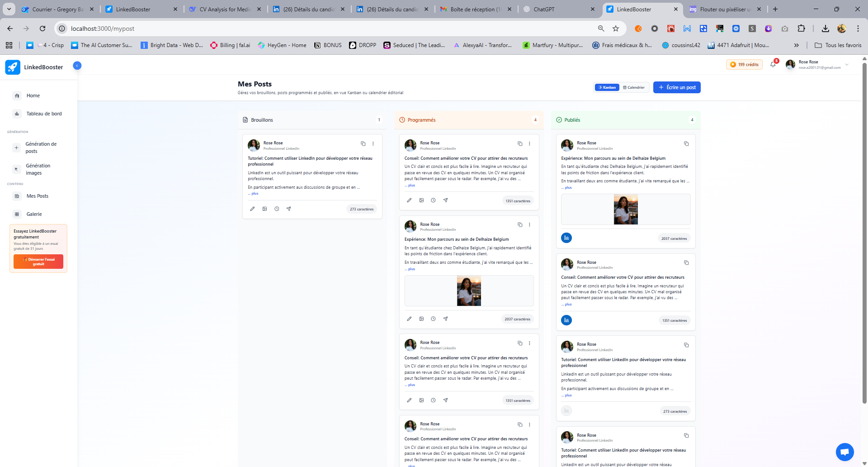The height and width of the screenshot is (467, 868).
Task: Click the page's vertical scrollbar
Action: (x=864, y=226)
